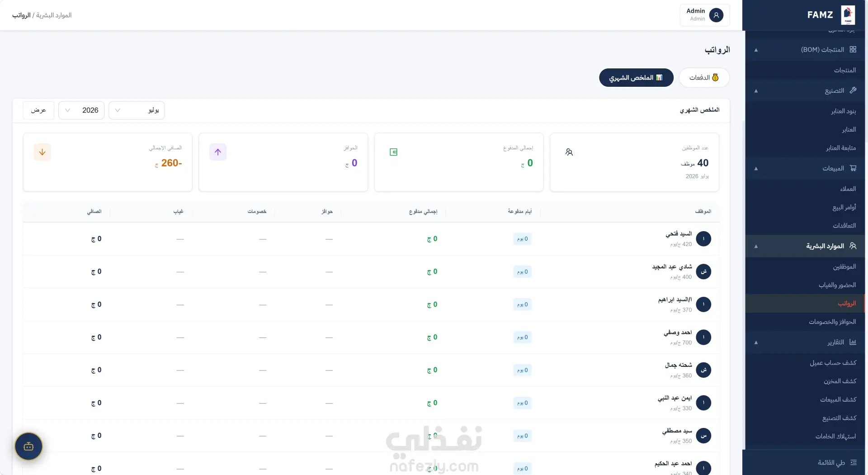Screen dimensions: 868x475
Task: Open كشف حساب عميل report
Action: pos(833,363)
